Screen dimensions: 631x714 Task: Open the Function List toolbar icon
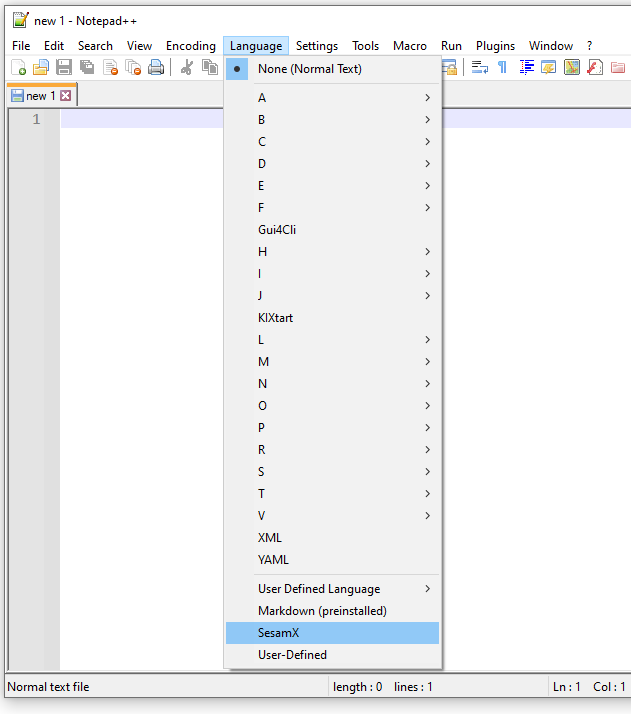(x=595, y=67)
